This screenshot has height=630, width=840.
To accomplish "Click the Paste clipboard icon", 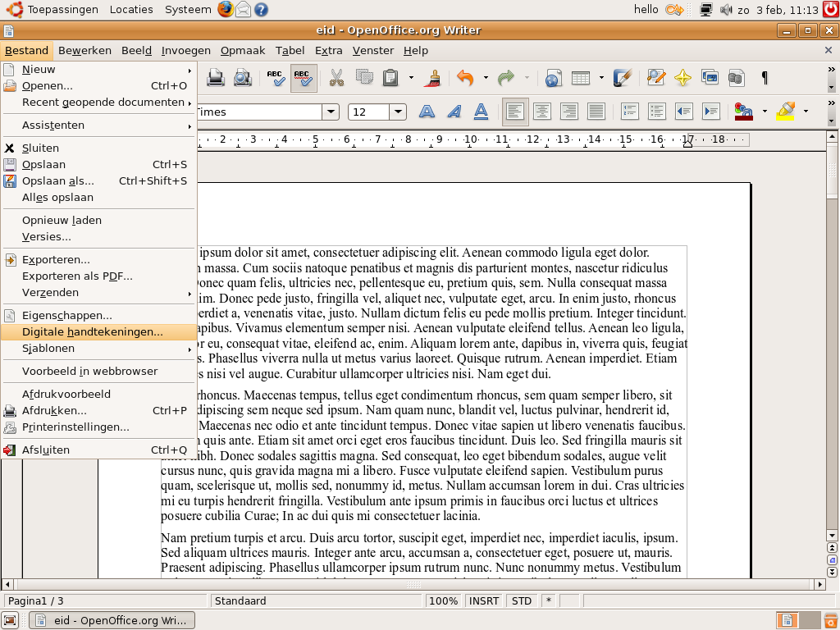I will tap(390, 78).
